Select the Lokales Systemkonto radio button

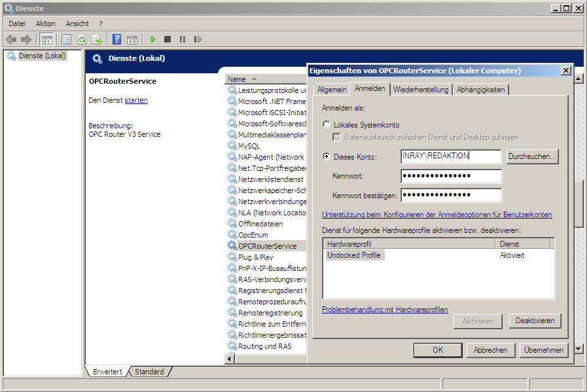tap(325, 124)
